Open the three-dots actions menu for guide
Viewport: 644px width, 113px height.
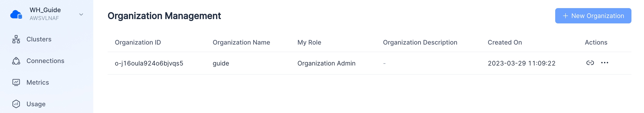pyautogui.click(x=604, y=63)
